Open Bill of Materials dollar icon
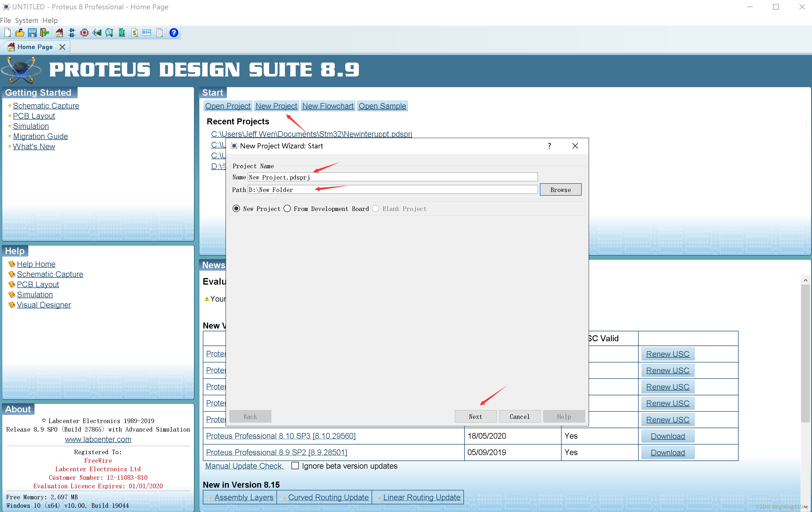The height and width of the screenshot is (512, 812). point(134,33)
